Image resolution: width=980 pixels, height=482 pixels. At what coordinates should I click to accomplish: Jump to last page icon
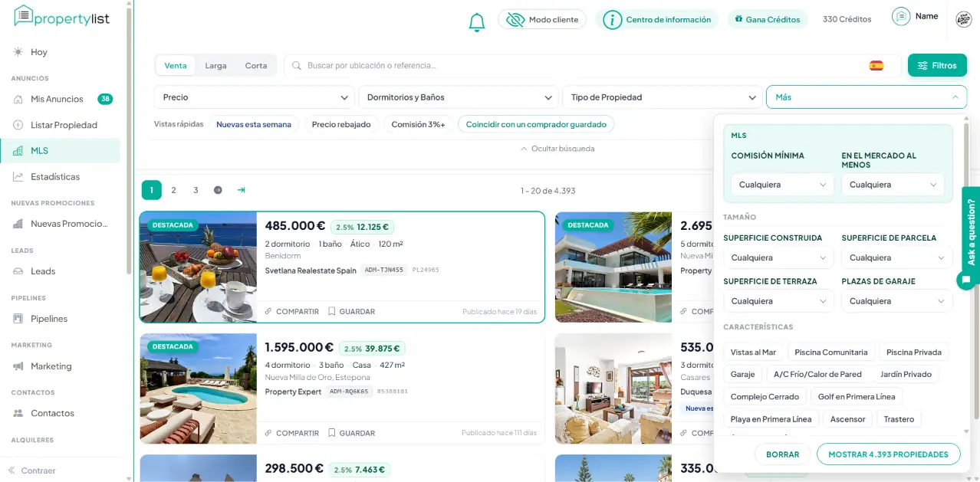(x=241, y=190)
